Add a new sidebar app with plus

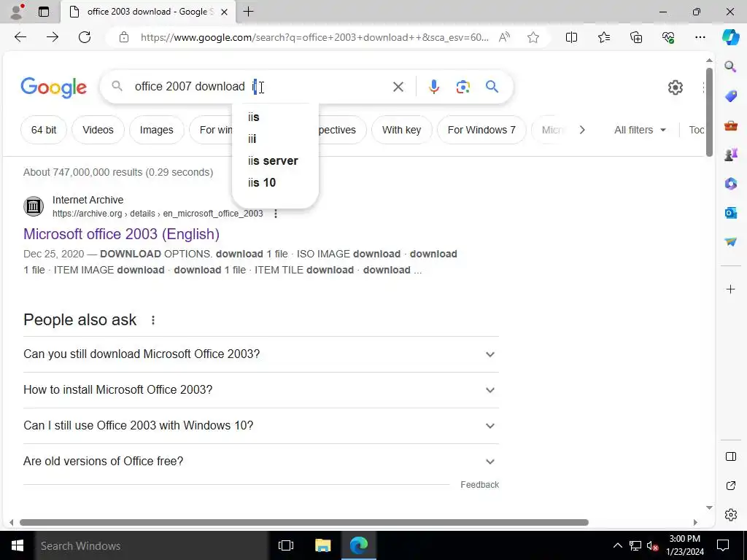730,289
